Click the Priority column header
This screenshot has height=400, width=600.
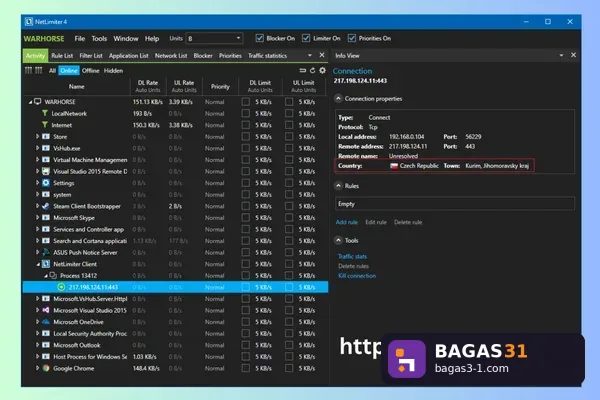[x=220, y=87]
